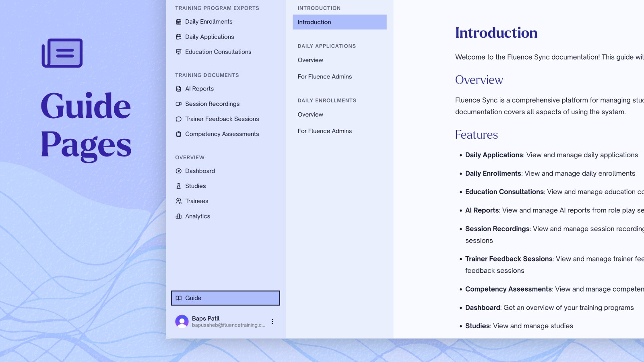644x362 pixels.
Task: Click the Competency Assessments clipboard icon
Action: coord(179,134)
